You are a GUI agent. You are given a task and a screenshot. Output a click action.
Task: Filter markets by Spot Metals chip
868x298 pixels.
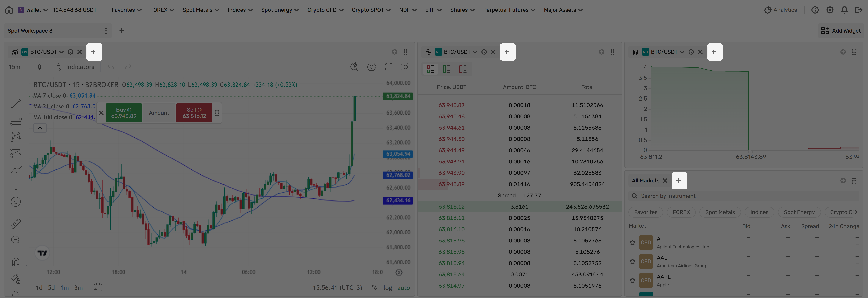pos(720,212)
